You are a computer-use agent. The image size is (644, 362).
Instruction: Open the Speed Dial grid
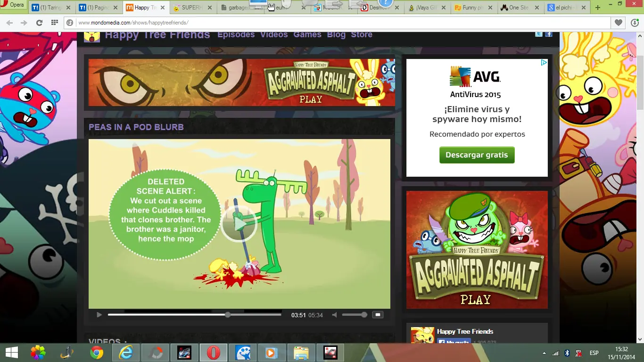(55, 23)
